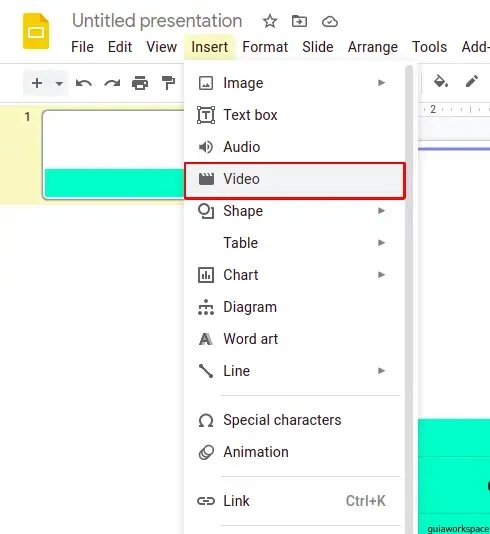The height and width of the screenshot is (534, 490).
Task: Expand the Table submenu arrow
Action: (x=381, y=243)
